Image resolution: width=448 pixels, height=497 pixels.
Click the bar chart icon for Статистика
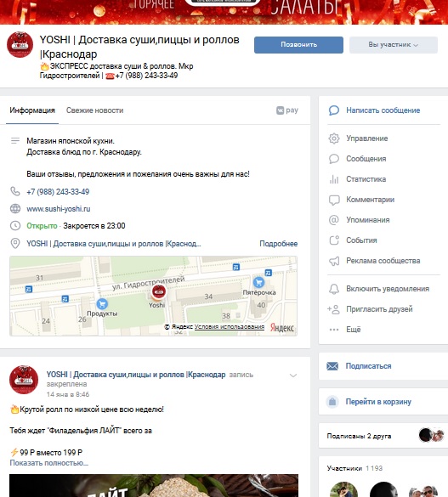click(x=334, y=179)
